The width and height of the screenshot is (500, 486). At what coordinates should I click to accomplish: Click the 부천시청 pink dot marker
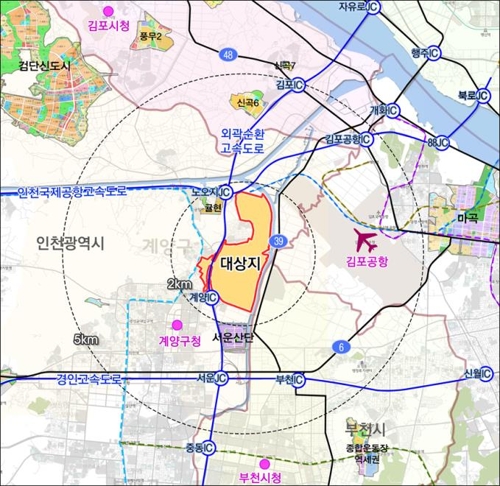pyautogui.click(x=265, y=464)
